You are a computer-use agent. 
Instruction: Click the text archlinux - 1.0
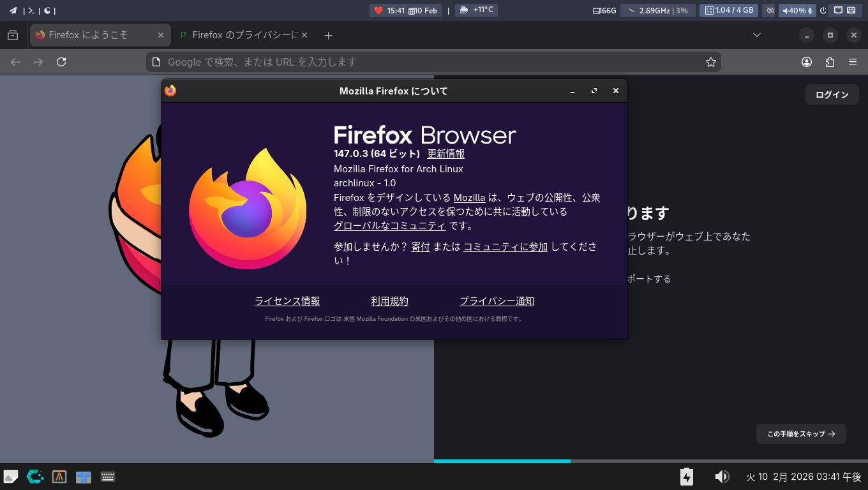(x=364, y=183)
